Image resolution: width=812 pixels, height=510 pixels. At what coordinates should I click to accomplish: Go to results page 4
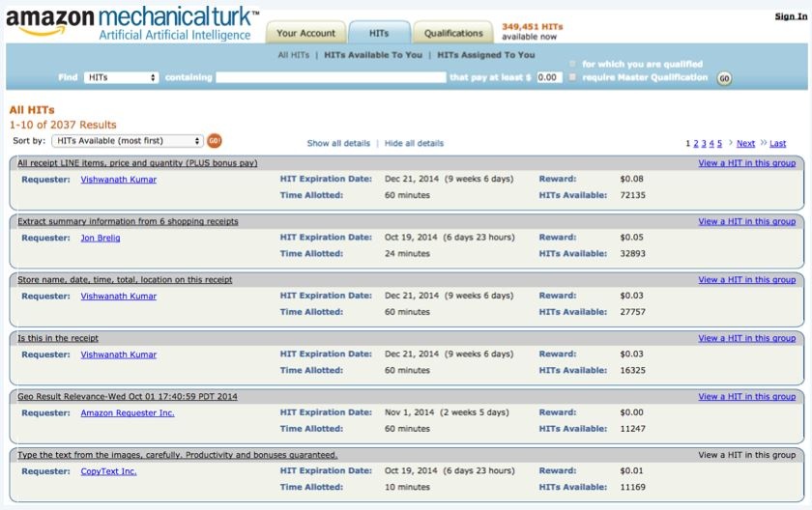[x=711, y=143]
